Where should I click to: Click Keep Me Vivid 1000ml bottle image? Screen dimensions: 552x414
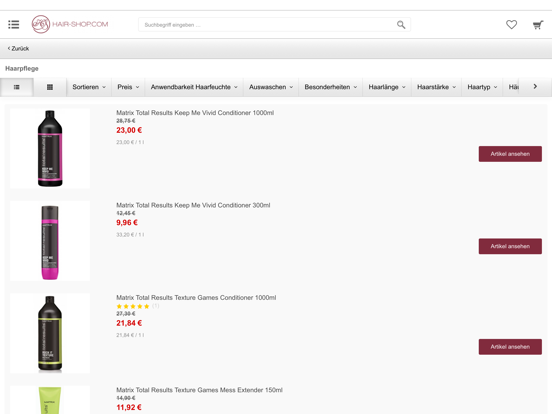50,148
